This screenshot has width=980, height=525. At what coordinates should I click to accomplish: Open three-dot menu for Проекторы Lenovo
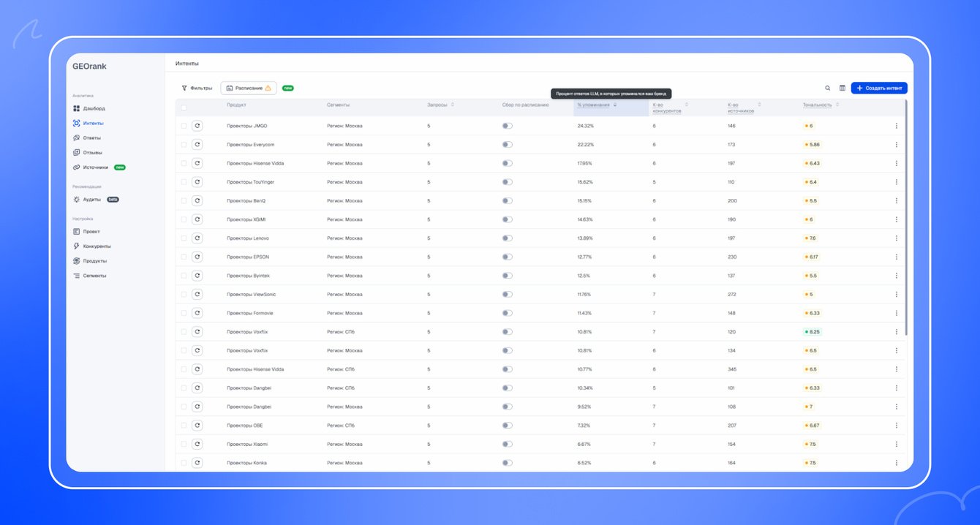[x=897, y=238]
